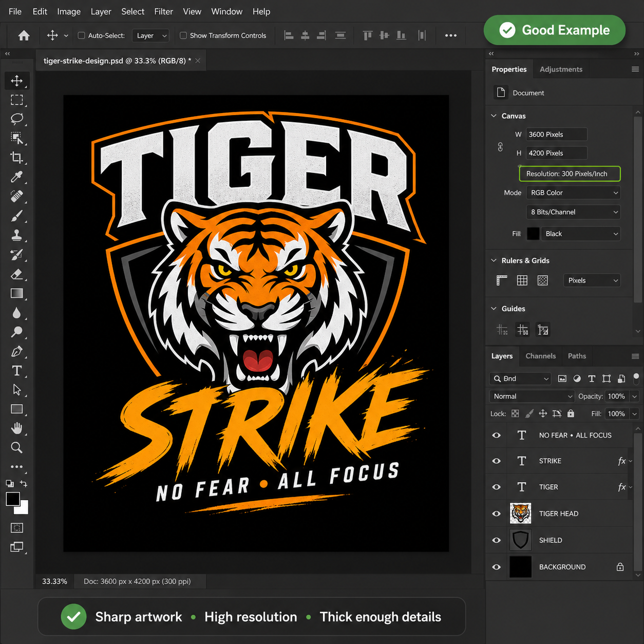Select the Clone Stamp tool
The width and height of the screenshot is (644, 644).
(16, 235)
